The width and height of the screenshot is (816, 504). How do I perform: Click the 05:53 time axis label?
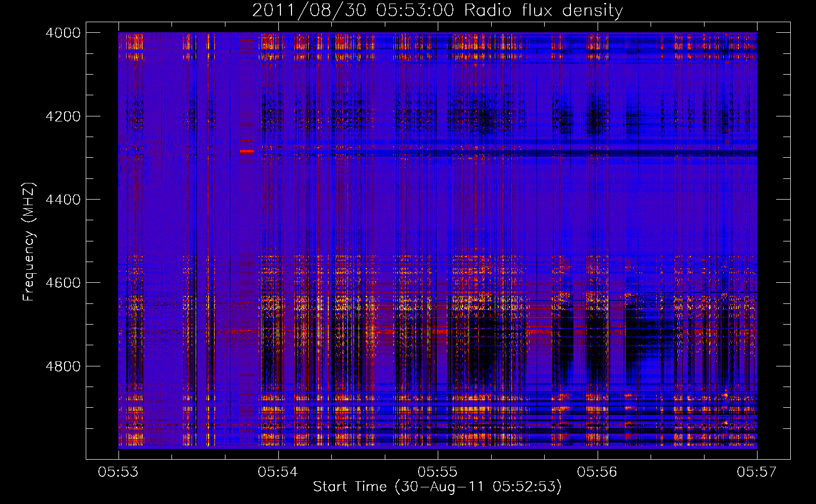(x=119, y=472)
